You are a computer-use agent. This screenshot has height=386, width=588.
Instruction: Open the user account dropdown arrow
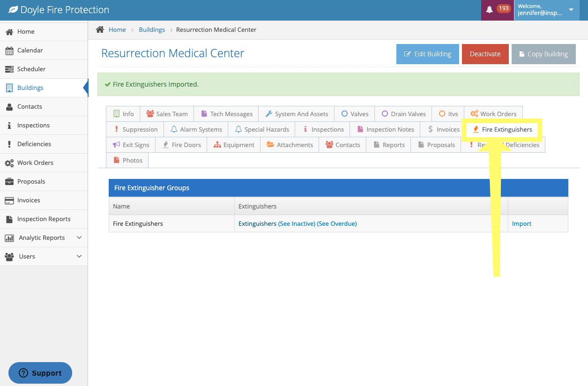click(x=571, y=10)
